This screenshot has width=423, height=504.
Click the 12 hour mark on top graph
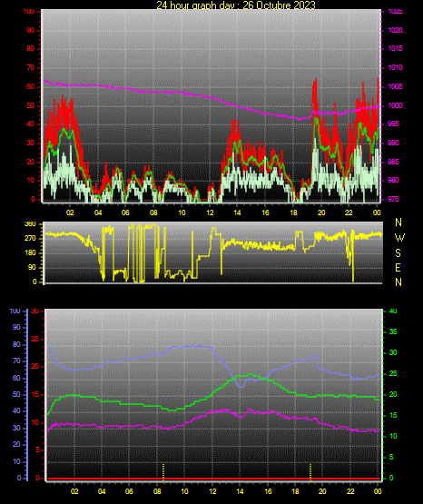pyautogui.click(x=210, y=212)
